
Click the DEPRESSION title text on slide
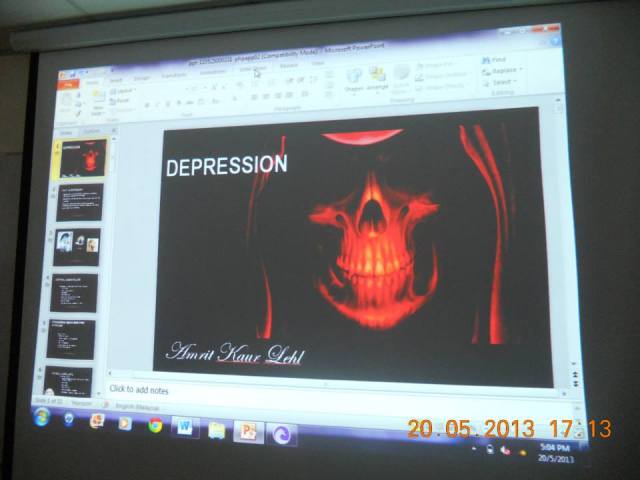point(226,165)
